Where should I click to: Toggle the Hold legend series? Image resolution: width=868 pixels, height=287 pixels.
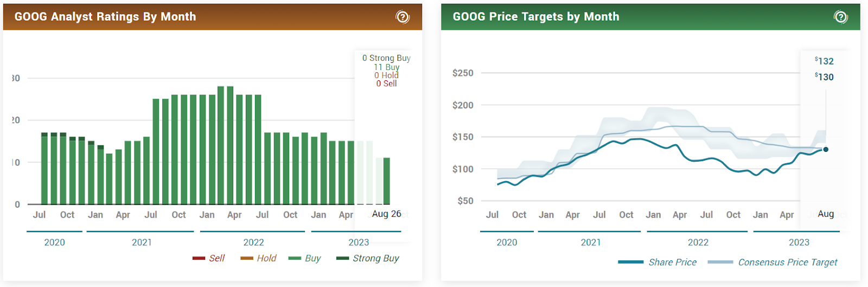[258, 258]
